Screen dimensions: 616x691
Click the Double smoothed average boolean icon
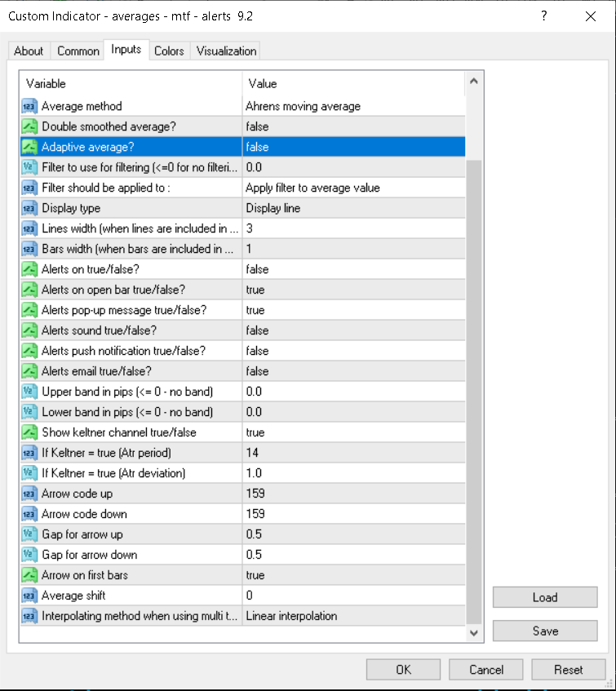(x=29, y=126)
